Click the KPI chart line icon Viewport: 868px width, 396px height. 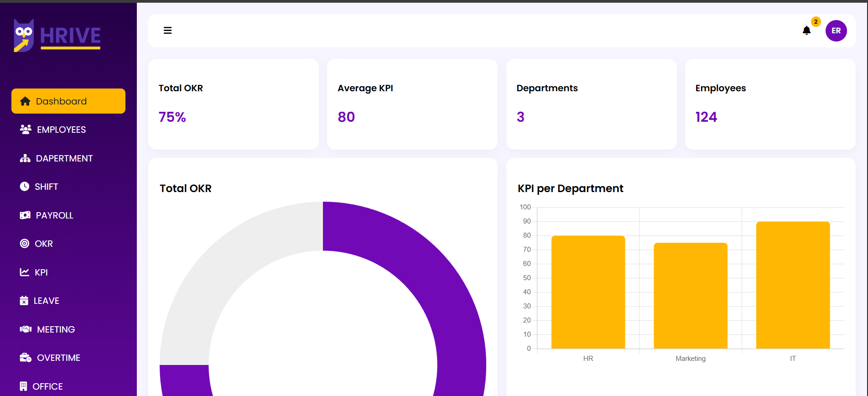[25, 272]
